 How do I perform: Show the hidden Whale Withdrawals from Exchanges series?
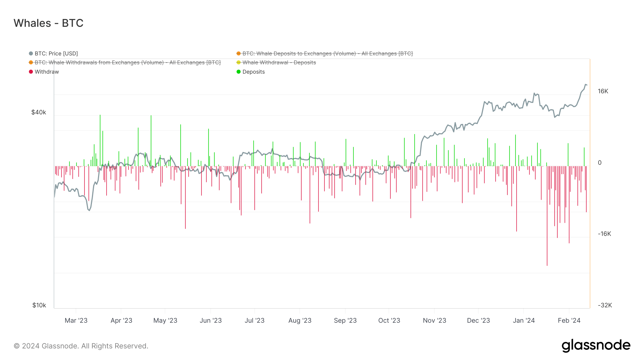click(127, 63)
